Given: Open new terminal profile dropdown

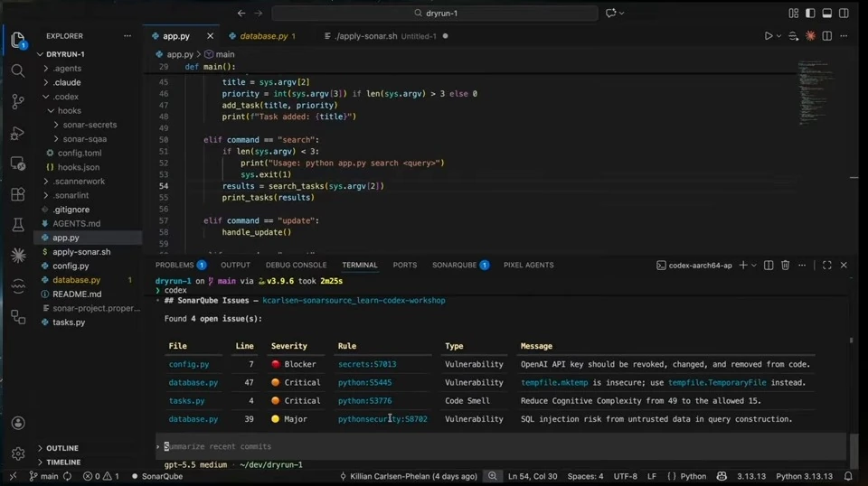Looking at the screenshot, I should [x=753, y=266].
